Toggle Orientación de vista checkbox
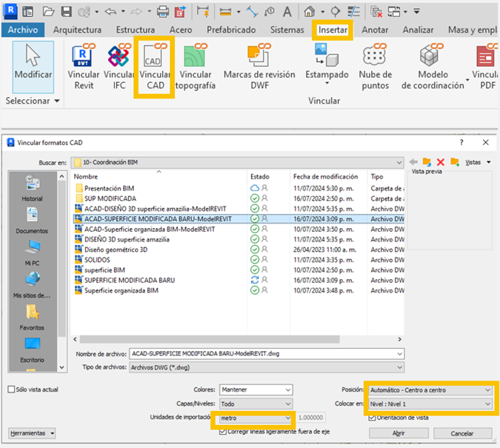500x448 pixels. 372,418
